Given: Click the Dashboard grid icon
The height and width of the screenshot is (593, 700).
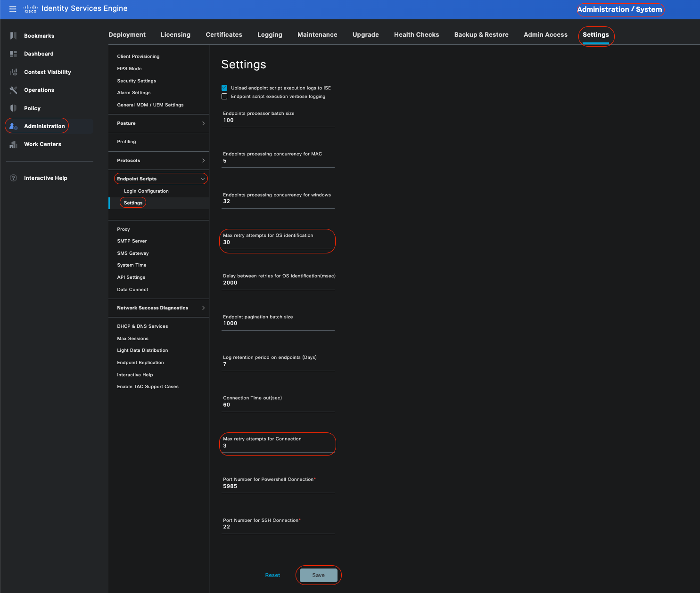Looking at the screenshot, I should tap(13, 54).
